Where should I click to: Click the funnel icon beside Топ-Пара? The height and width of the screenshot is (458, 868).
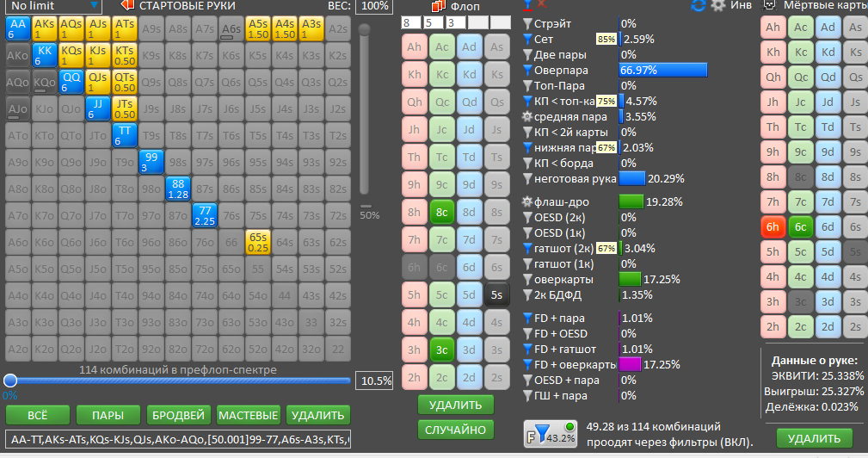527,86
